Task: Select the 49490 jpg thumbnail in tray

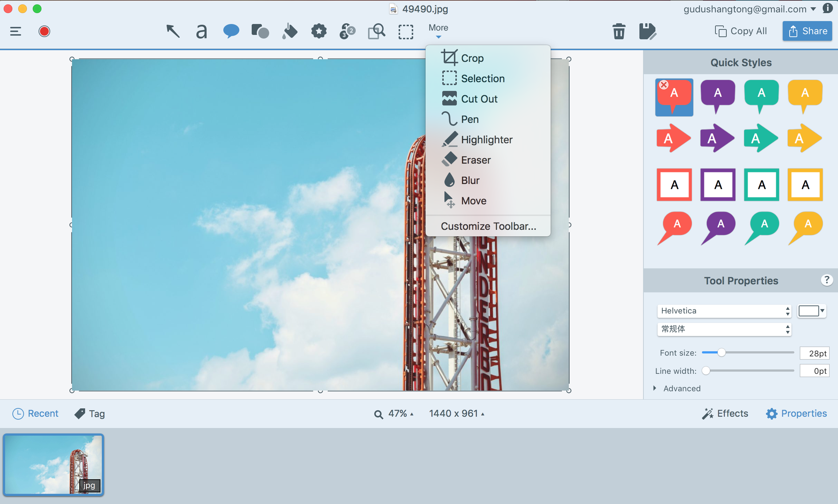Action: 53,465
